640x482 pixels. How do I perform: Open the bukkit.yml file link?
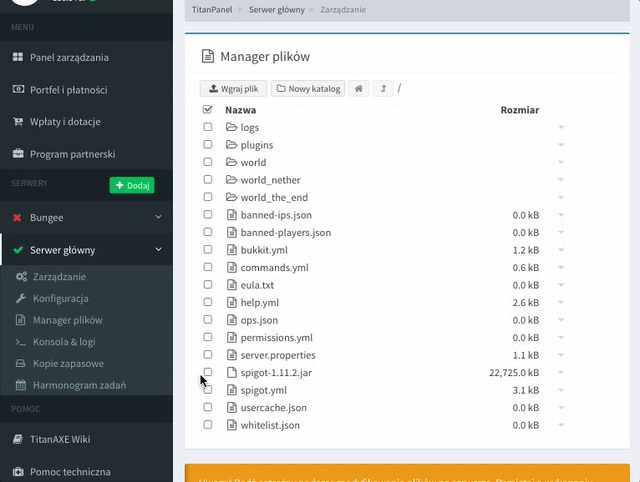(263, 250)
